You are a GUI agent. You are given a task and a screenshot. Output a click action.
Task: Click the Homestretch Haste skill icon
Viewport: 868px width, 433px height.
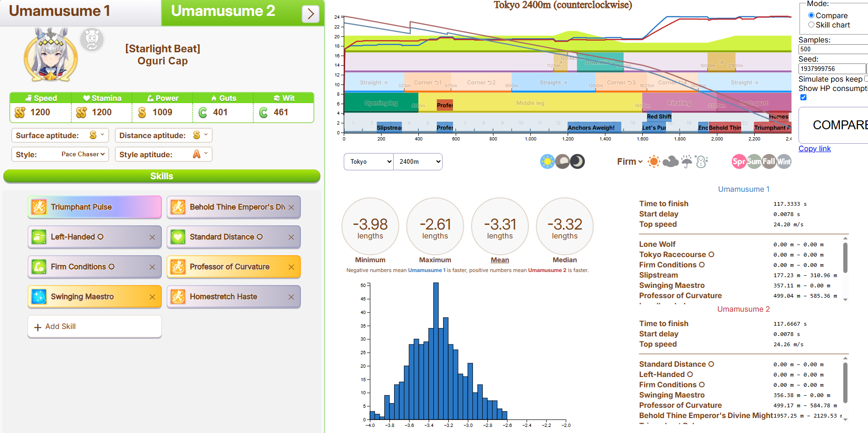[x=178, y=297]
